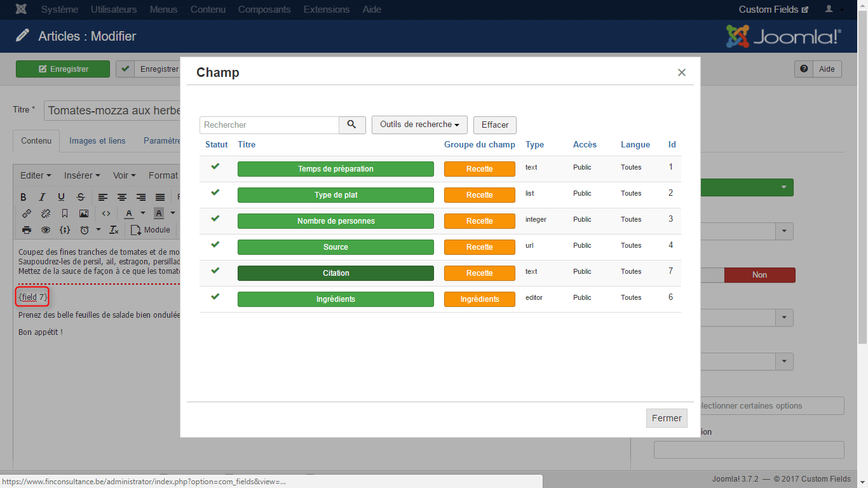
Task: Insert a link with the chain icon
Action: pyautogui.click(x=27, y=213)
